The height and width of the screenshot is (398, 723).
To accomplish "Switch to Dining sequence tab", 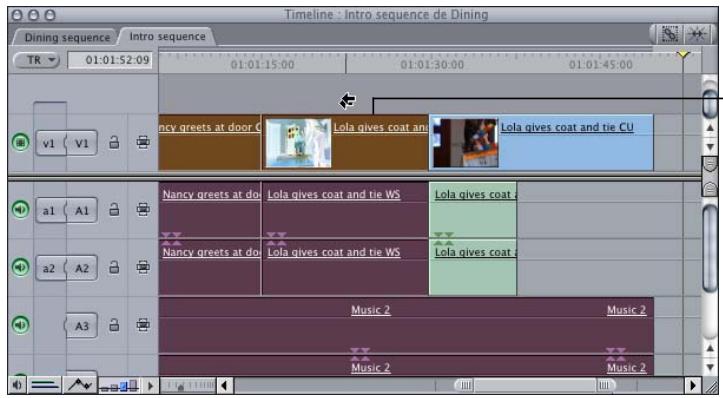I will coord(67,37).
